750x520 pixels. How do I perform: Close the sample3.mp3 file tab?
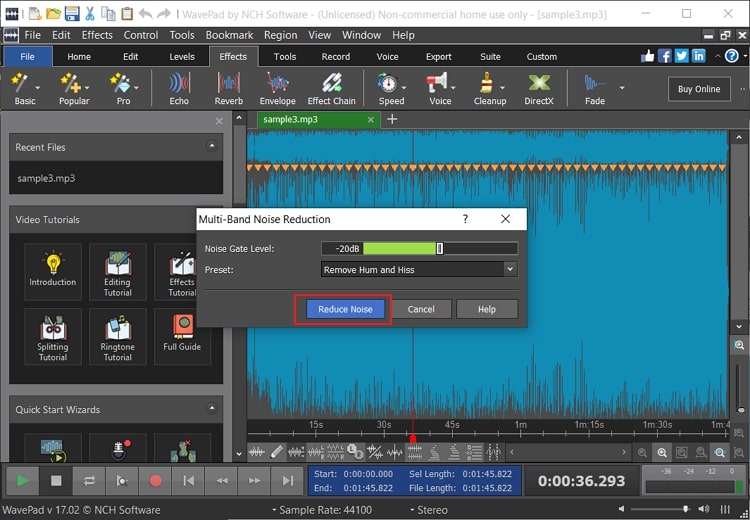click(371, 120)
